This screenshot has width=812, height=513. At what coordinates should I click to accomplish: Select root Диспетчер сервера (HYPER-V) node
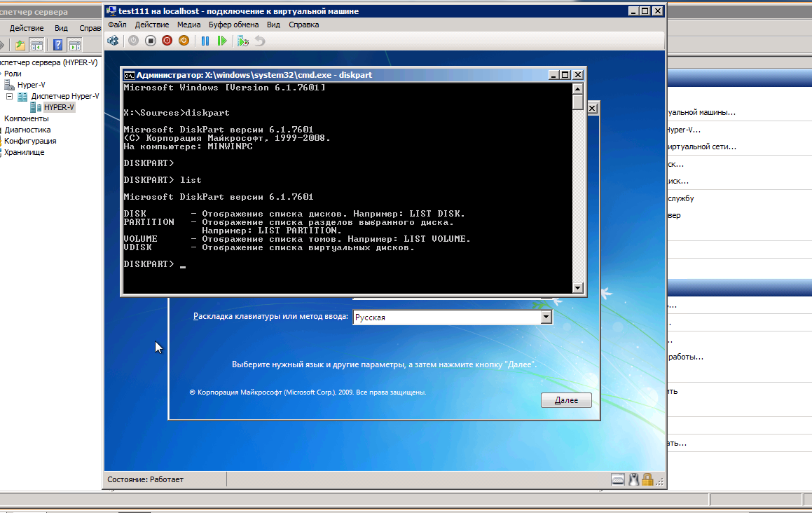pyautogui.click(x=49, y=62)
